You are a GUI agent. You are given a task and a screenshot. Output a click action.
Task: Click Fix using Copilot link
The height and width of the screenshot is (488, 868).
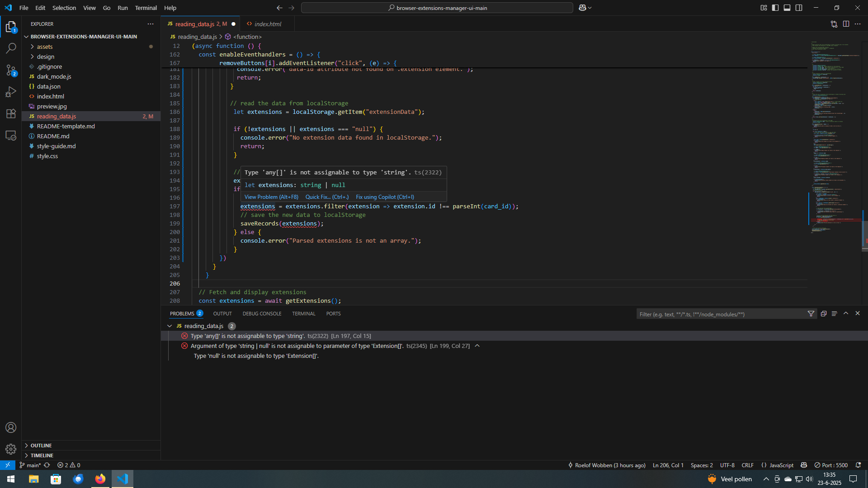pos(385,197)
